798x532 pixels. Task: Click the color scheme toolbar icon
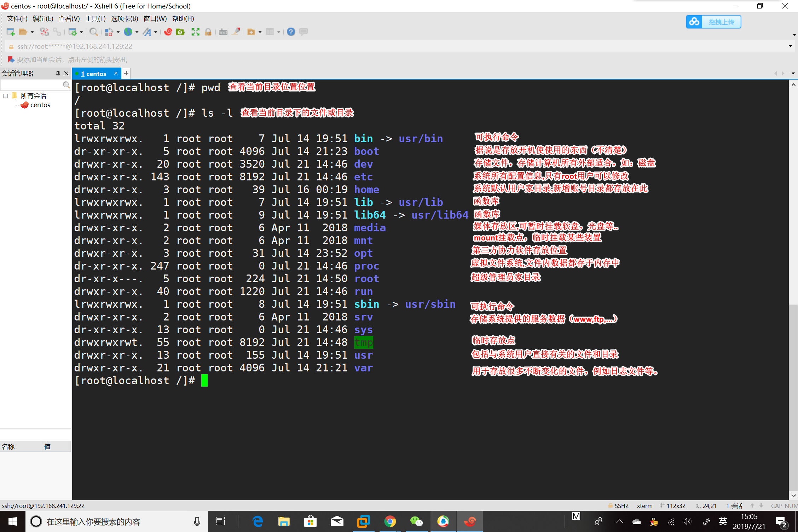click(x=109, y=32)
